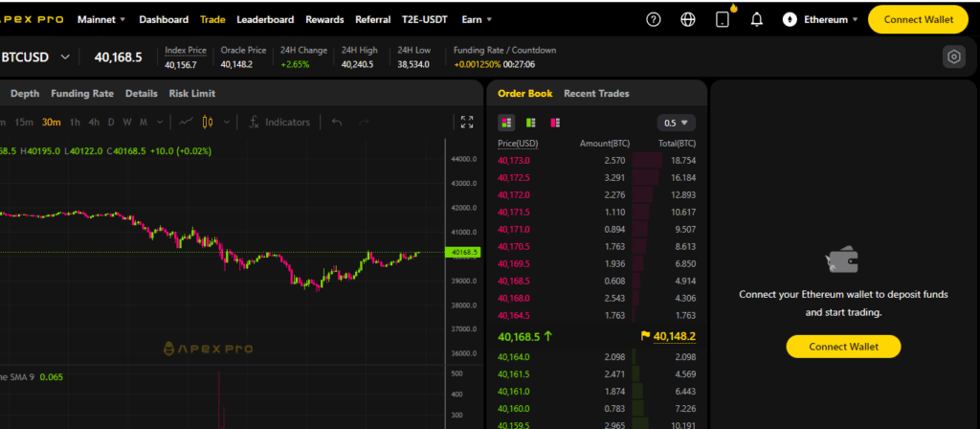Open the 0.5 price grouping dropdown

(677, 123)
